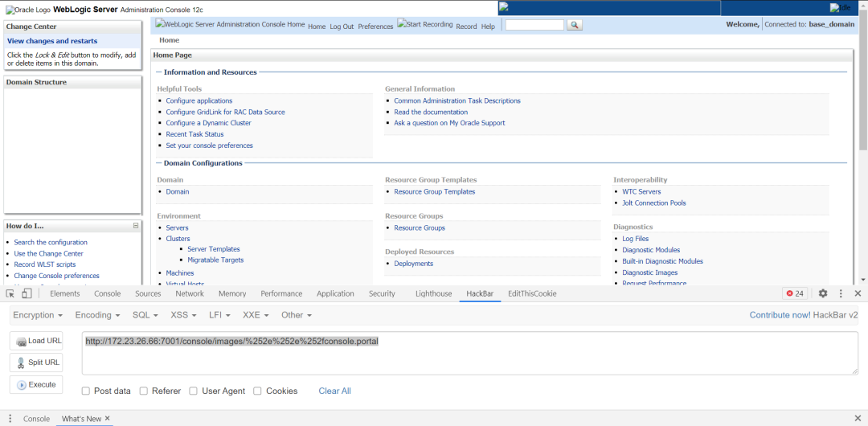
Task: Switch to the EditThisCookie tab
Action: pyautogui.click(x=532, y=293)
